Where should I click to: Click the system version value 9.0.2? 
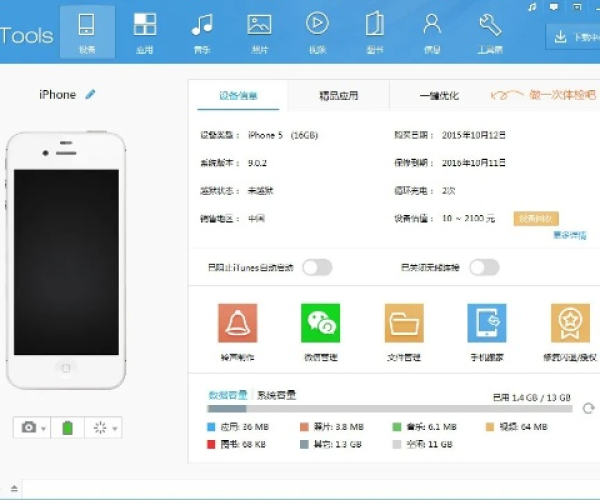[x=257, y=163]
